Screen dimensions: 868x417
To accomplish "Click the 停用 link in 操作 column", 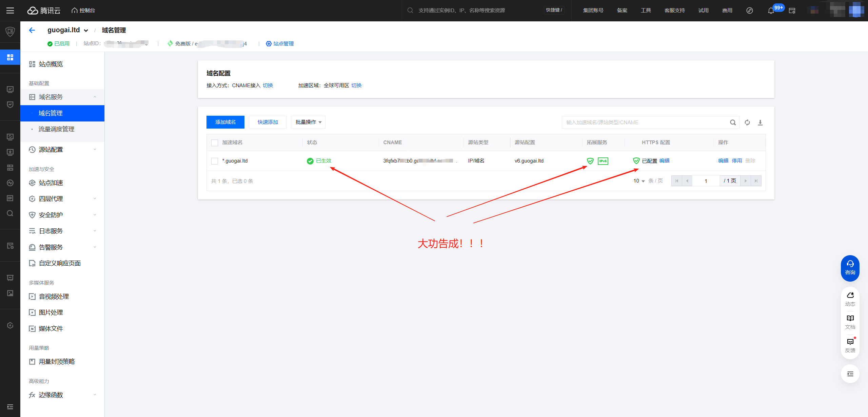I will 736,161.
